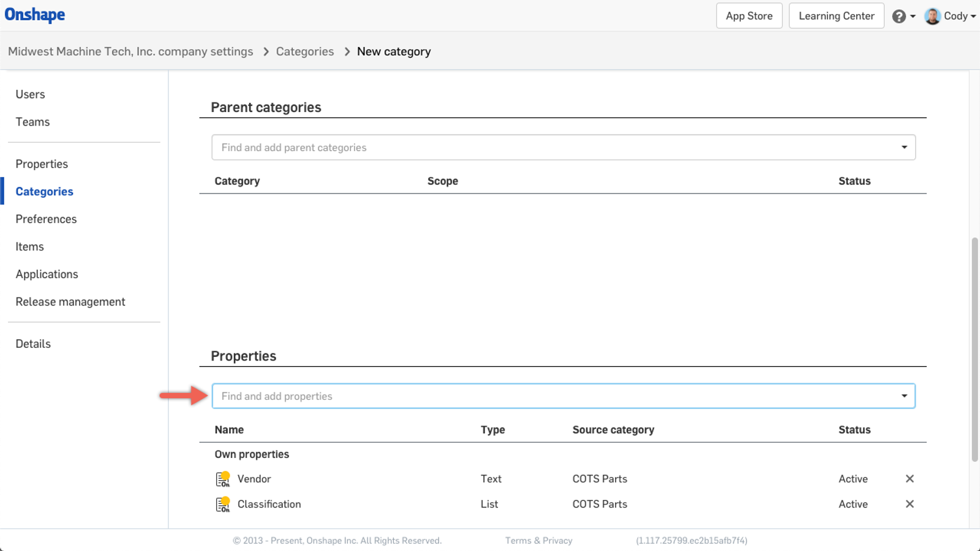The image size is (980, 551).
Task: Open the Release management section
Action: tap(70, 301)
